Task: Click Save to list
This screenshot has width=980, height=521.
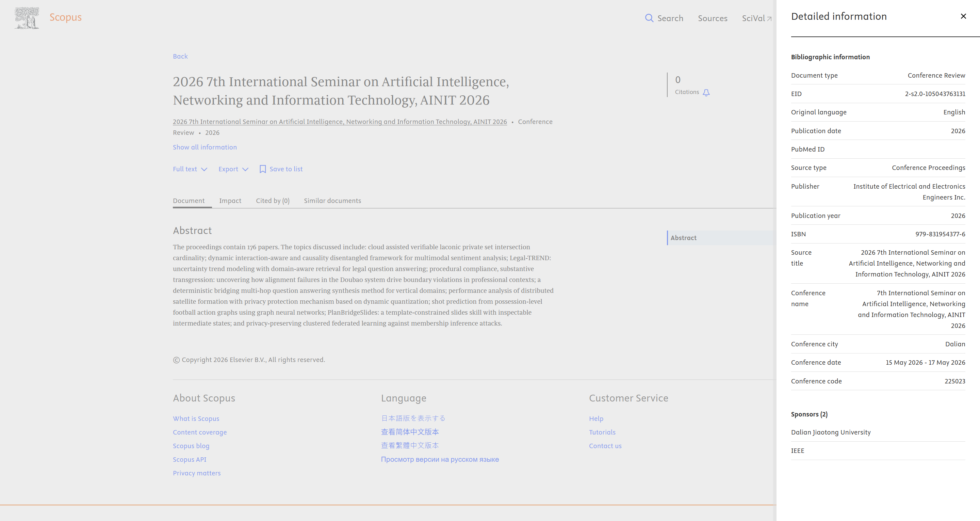Action: (x=281, y=169)
